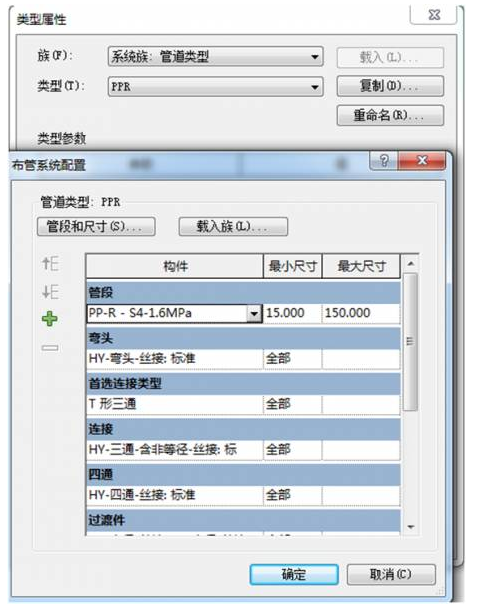Select the T 形三通 row
The width and height of the screenshot is (478, 607).
pyautogui.click(x=175, y=405)
